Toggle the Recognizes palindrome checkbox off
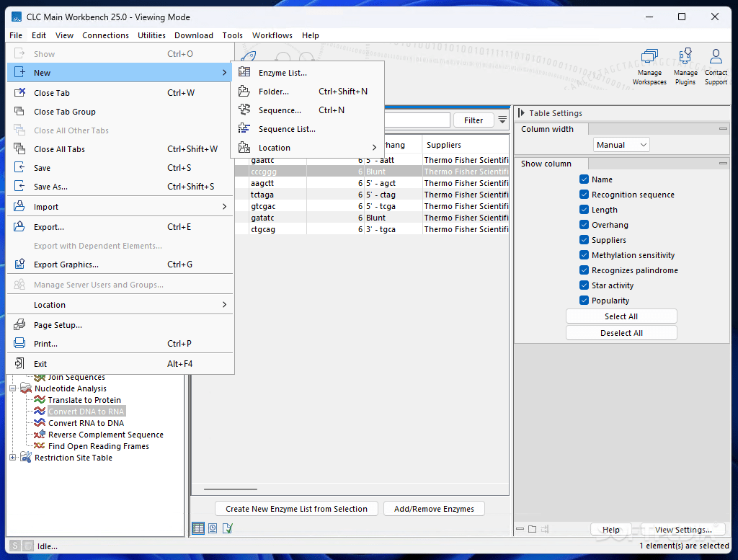The width and height of the screenshot is (738, 560). [x=584, y=270]
